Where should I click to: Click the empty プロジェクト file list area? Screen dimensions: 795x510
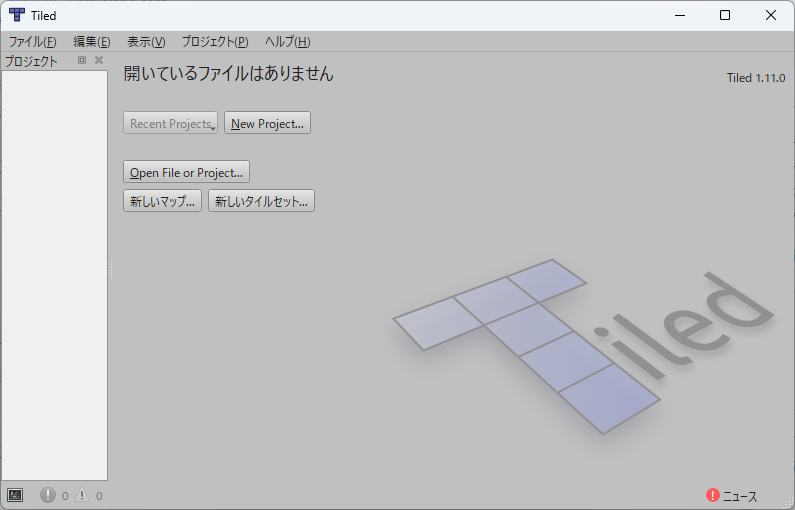coord(55,275)
